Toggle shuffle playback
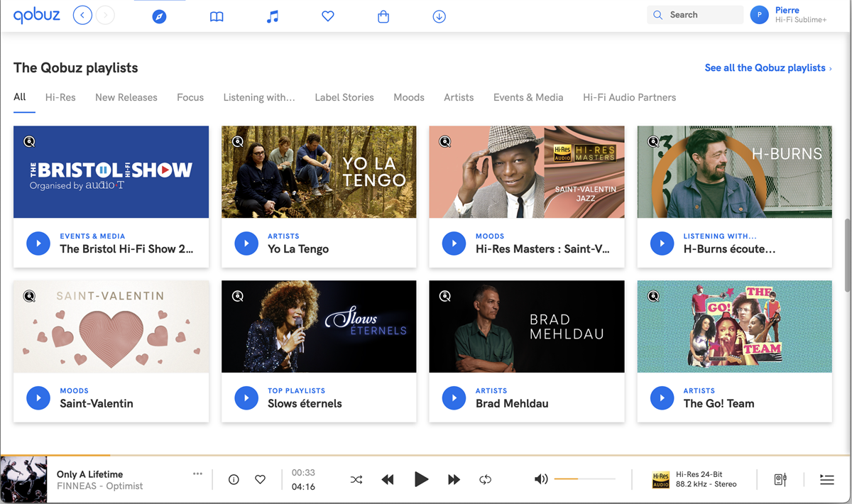The width and height of the screenshot is (852, 504). click(x=356, y=480)
